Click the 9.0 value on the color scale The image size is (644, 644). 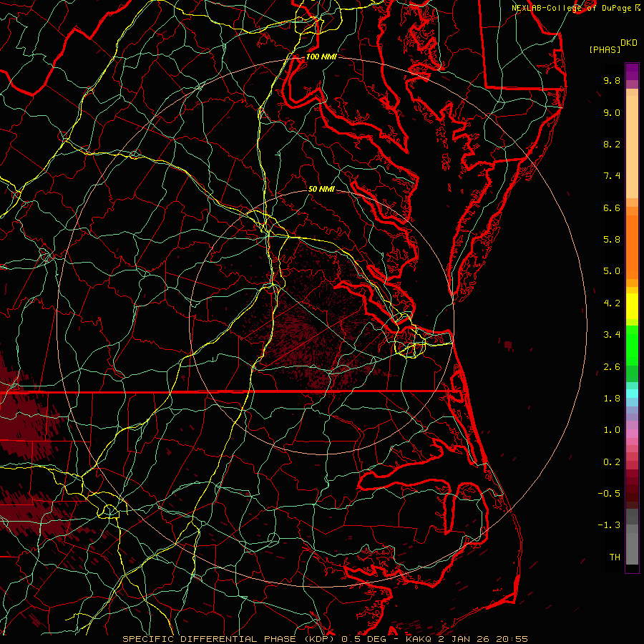pyautogui.click(x=612, y=112)
